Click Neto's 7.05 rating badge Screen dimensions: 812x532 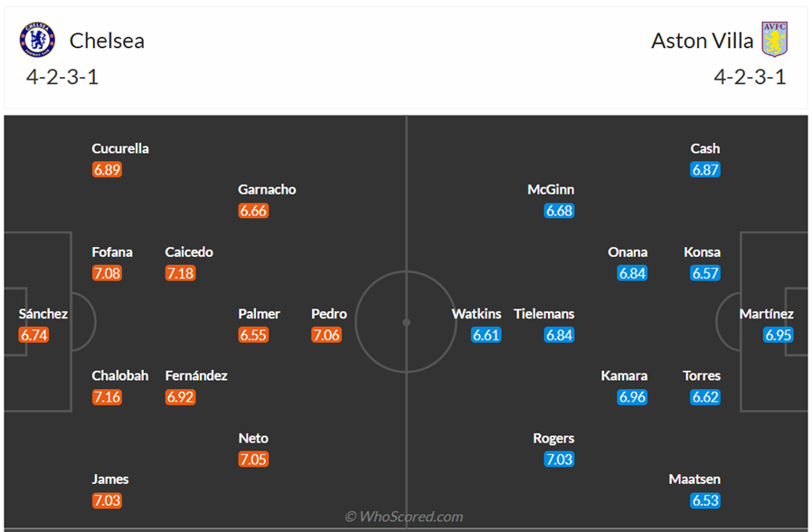pyautogui.click(x=253, y=459)
